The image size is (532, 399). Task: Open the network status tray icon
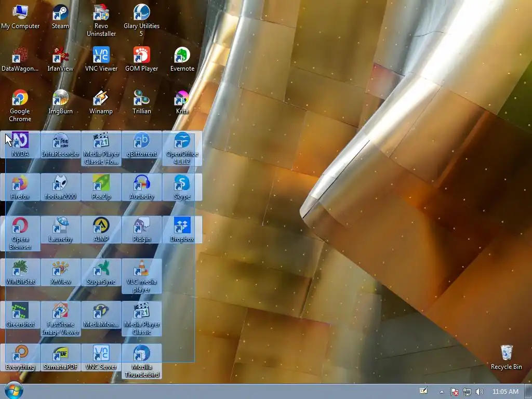467,392
